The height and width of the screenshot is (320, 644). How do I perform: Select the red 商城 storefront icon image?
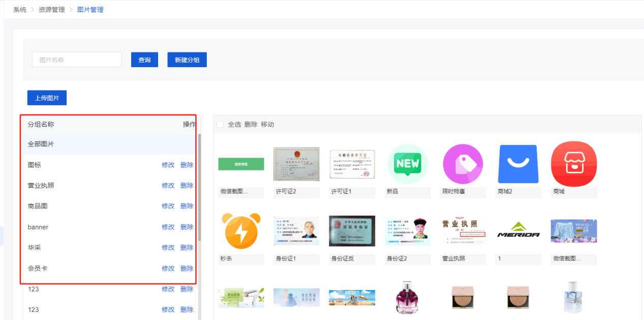coord(574,164)
